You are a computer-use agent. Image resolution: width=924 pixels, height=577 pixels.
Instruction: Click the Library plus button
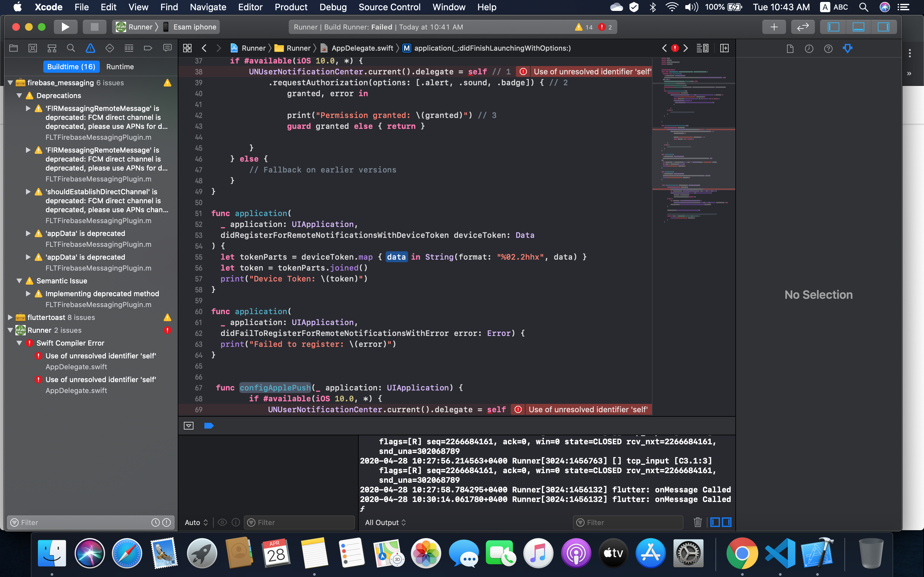coord(774,27)
